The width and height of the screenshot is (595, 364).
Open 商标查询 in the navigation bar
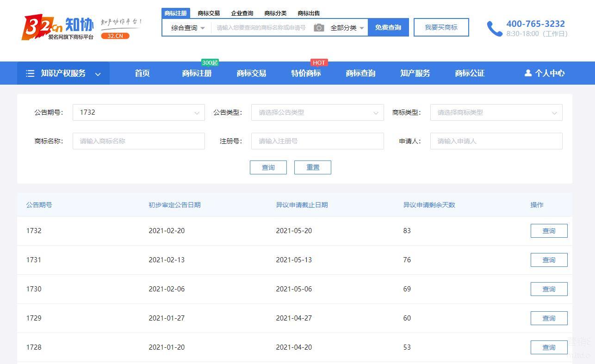coord(360,73)
